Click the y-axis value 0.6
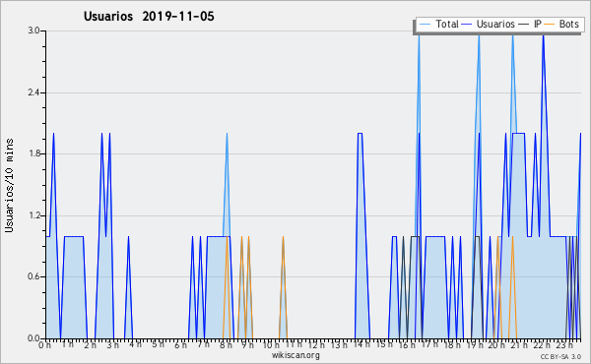Viewport: 591px width, 364px height. coord(33,277)
